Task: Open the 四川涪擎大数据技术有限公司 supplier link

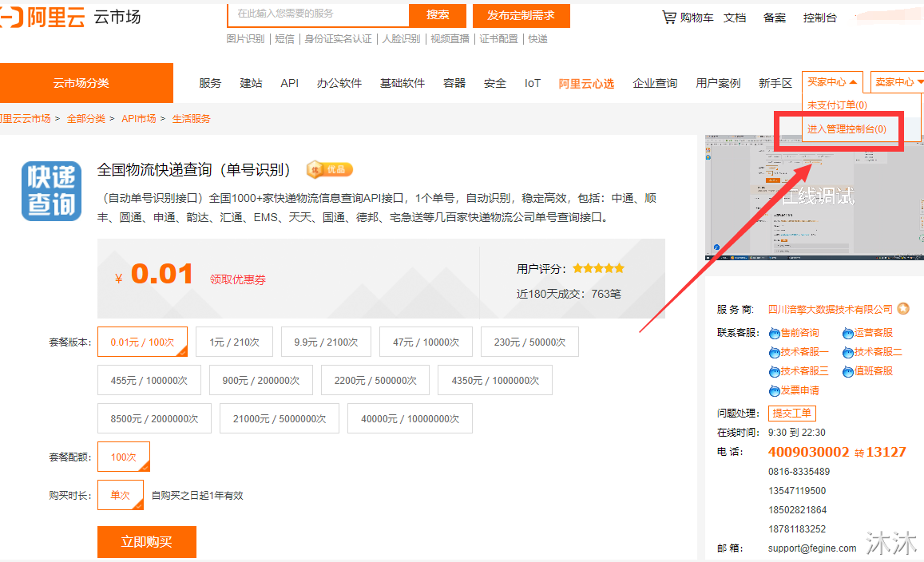Action: [831, 309]
